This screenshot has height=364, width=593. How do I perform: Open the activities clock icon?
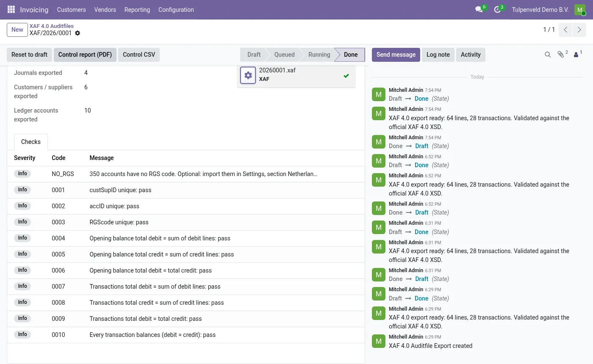498,9
